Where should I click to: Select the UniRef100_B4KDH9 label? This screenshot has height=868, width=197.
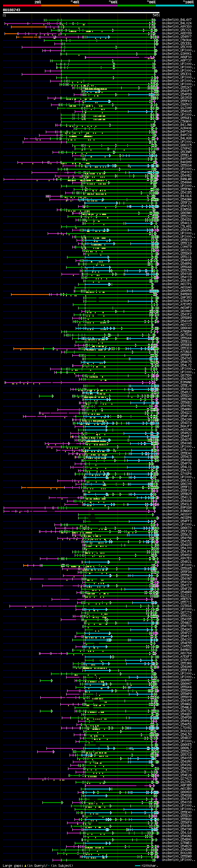177,162
